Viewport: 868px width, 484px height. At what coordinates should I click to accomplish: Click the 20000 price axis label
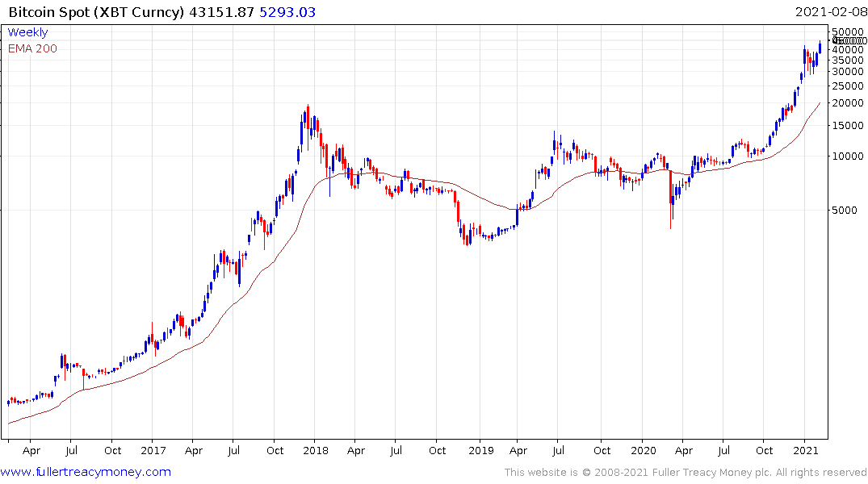click(848, 103)
